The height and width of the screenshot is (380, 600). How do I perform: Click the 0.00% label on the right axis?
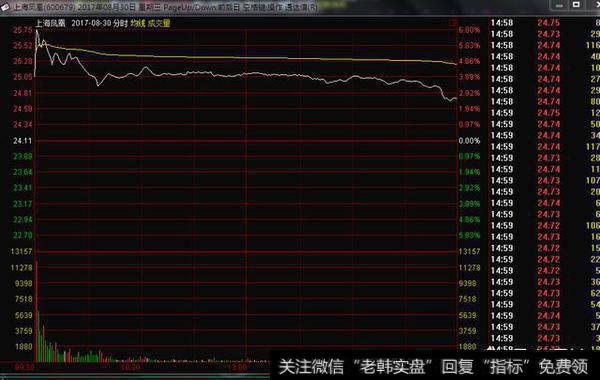469,141
